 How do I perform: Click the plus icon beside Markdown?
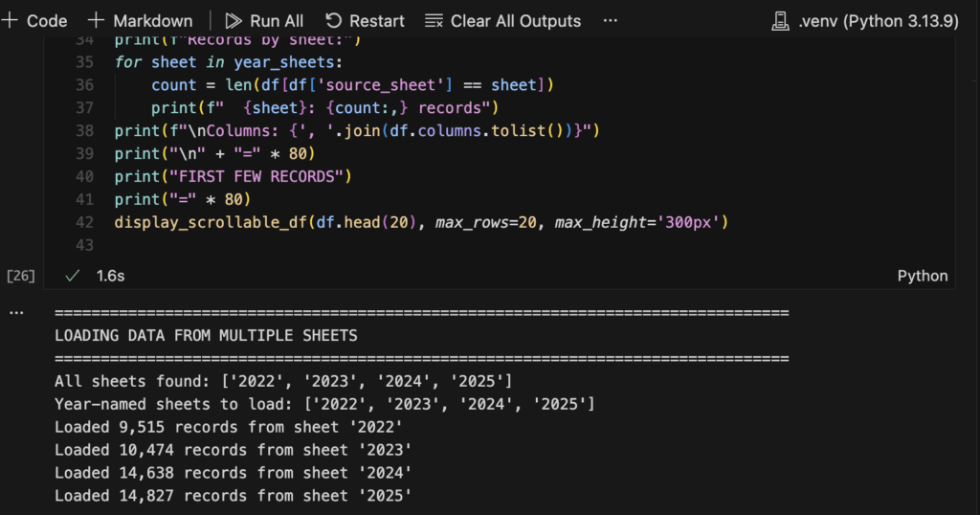97,21
